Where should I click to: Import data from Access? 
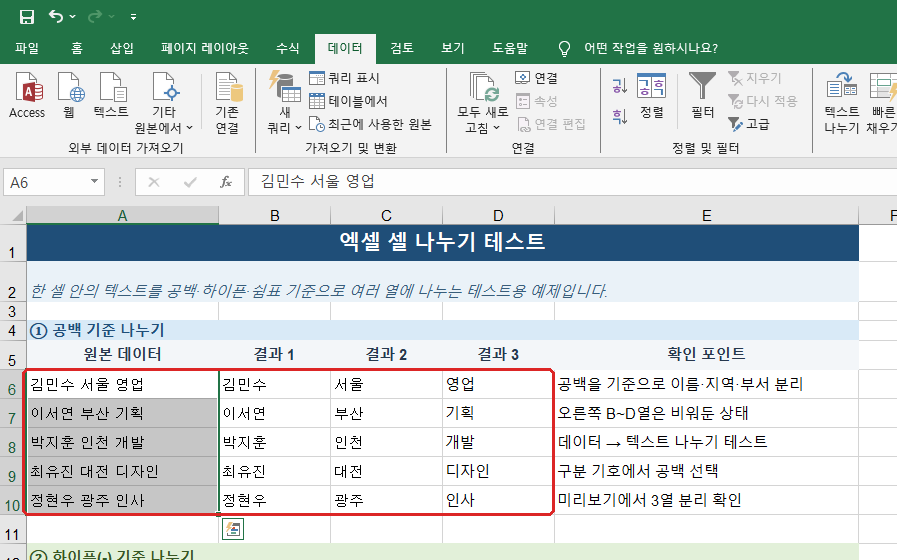tap(27, 95)
